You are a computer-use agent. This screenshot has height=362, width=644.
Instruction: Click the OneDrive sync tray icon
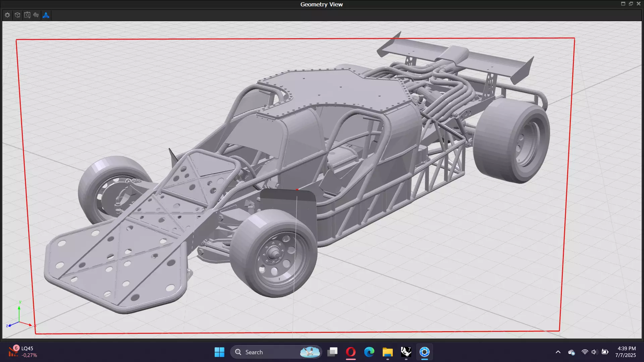[x=572, y=352]
